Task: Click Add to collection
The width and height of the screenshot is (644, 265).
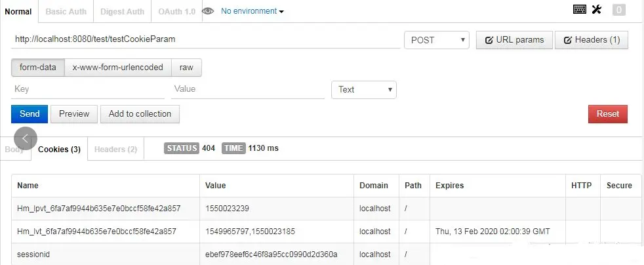Action: click(x=140, y=114)
